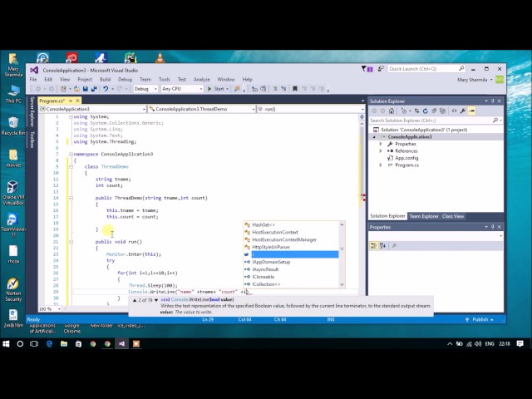Collapse the ConsoleApplication3 project node

[x=375, y=136]
